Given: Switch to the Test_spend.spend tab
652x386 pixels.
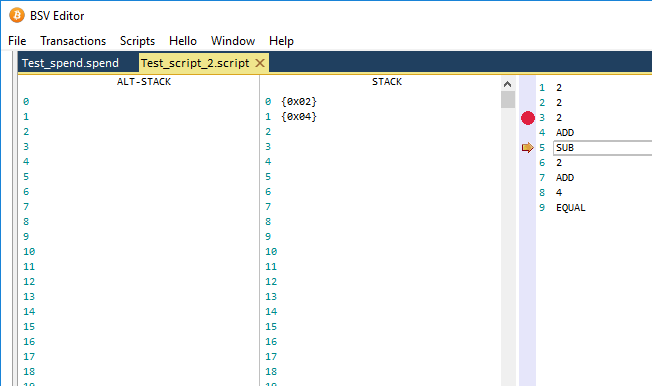Looking at the screenshot, I should point(70,63).
